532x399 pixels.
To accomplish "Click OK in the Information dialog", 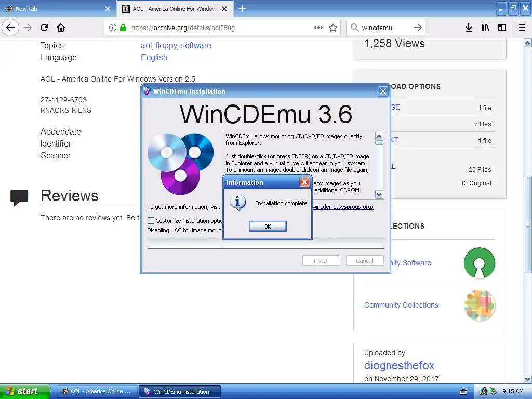I will [x=268, y=227].
